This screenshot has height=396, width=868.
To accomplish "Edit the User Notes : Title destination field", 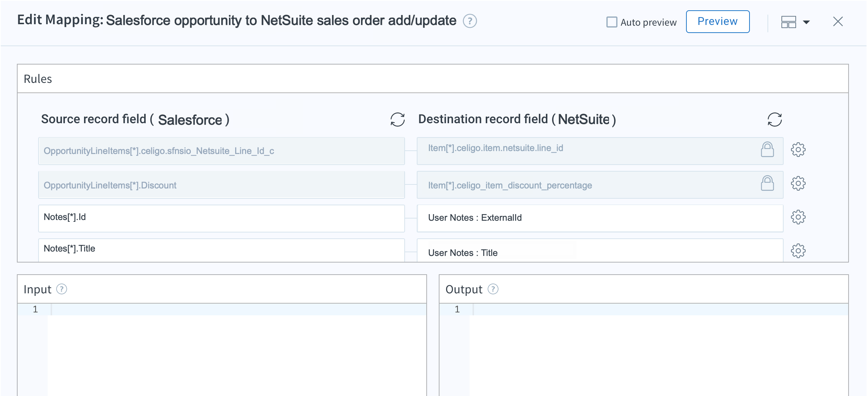I will [x=600, y=250].
